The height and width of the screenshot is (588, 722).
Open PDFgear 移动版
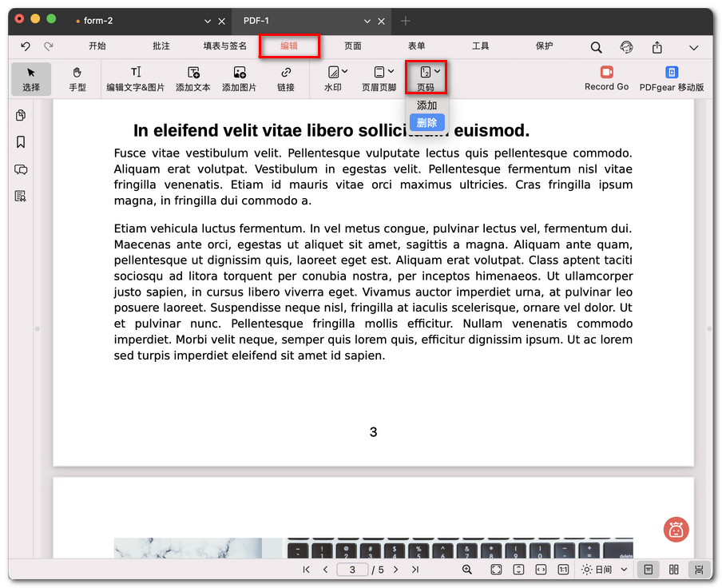coord(672,78)
